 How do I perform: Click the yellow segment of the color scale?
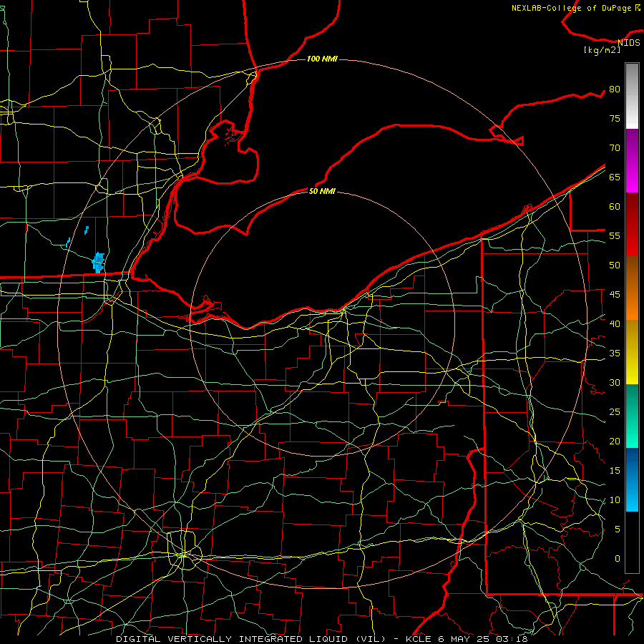coord(632,352)
